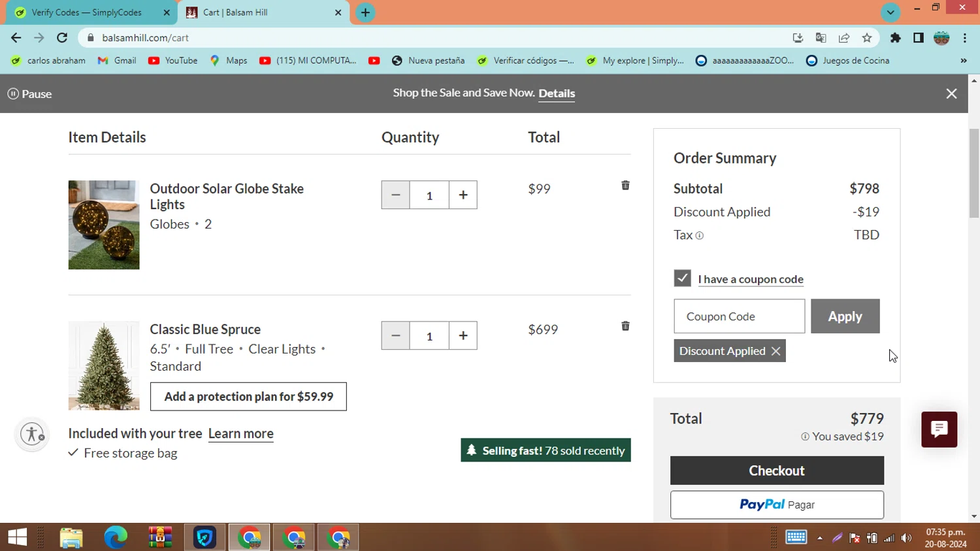
Task: Click the 'You saved' info icon
Action: pos(805,437)
